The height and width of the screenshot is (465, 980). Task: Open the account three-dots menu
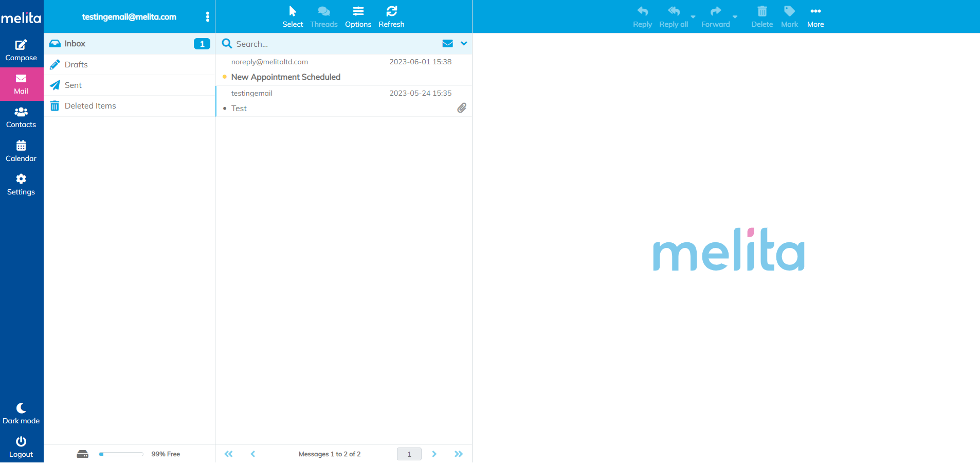[208, 17]
